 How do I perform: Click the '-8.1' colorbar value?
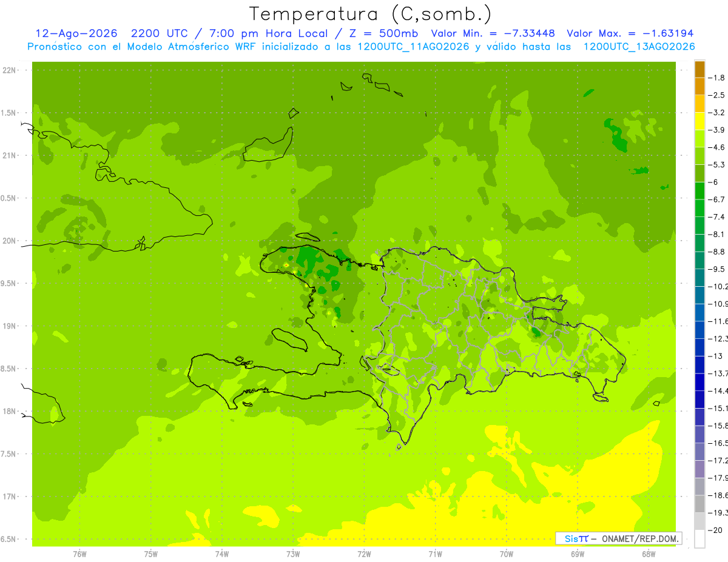(x=717, y=234)
